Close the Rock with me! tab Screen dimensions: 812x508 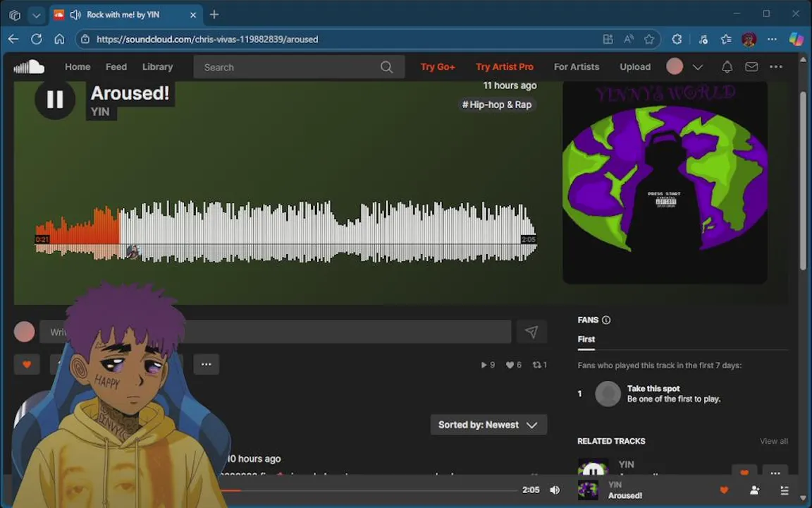(x=193, y=15)
